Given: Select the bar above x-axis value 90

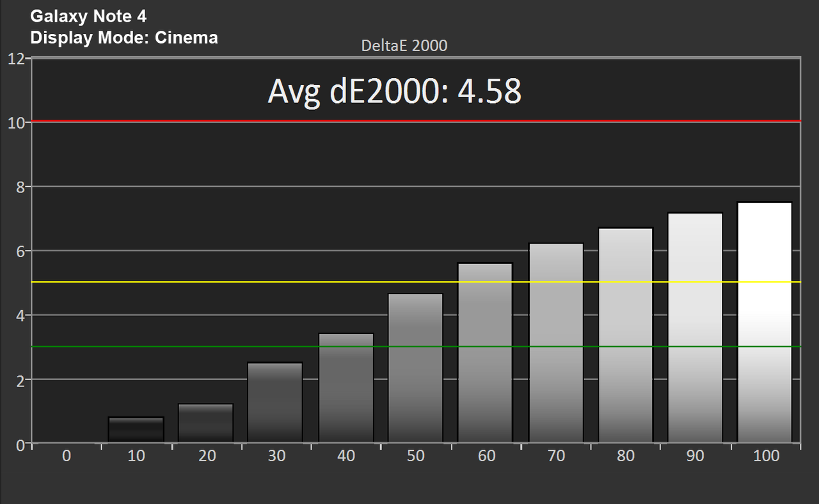Looking at the screenshot, I should (696, 327).
